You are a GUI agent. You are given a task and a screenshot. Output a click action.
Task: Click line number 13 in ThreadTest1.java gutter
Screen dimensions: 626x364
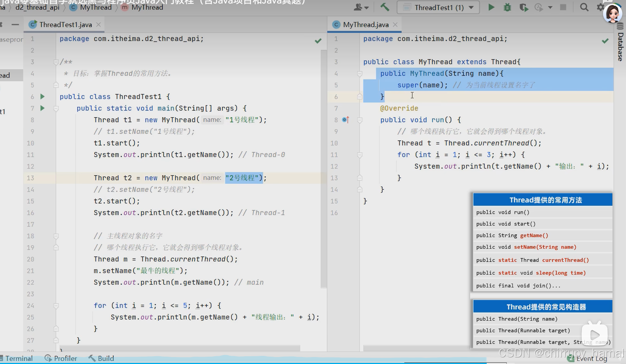[30, 178]
